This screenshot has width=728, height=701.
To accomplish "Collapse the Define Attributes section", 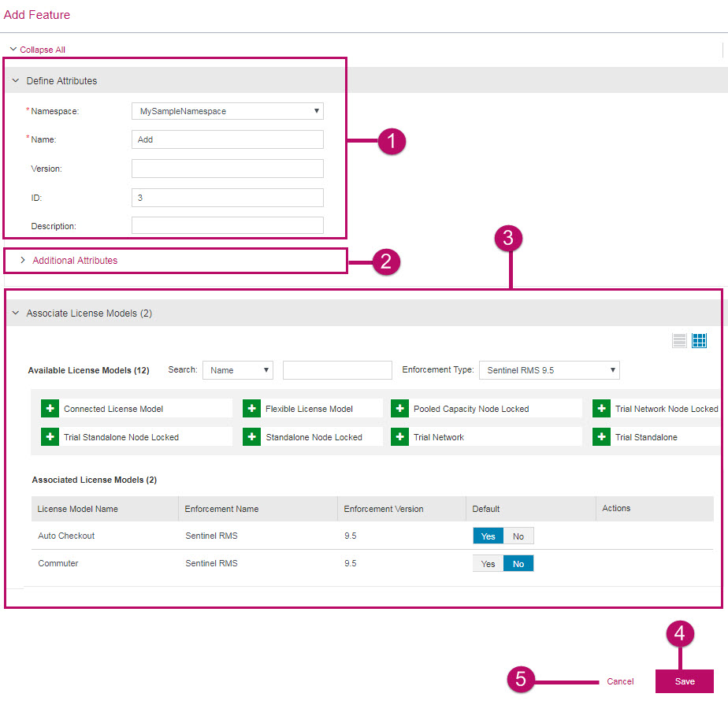I will pos(16,80).
